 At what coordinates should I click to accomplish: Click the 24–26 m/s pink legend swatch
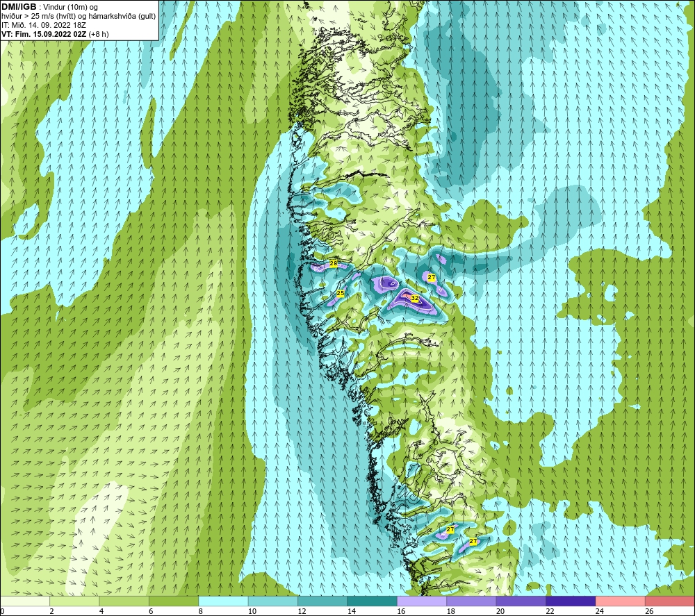(x=621, y=601)
